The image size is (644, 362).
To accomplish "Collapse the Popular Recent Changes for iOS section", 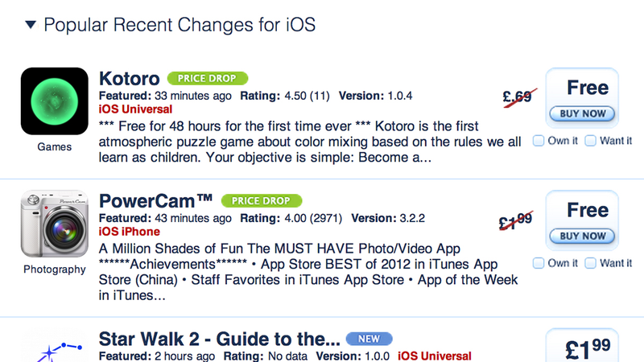I will [x=31, y=25].
